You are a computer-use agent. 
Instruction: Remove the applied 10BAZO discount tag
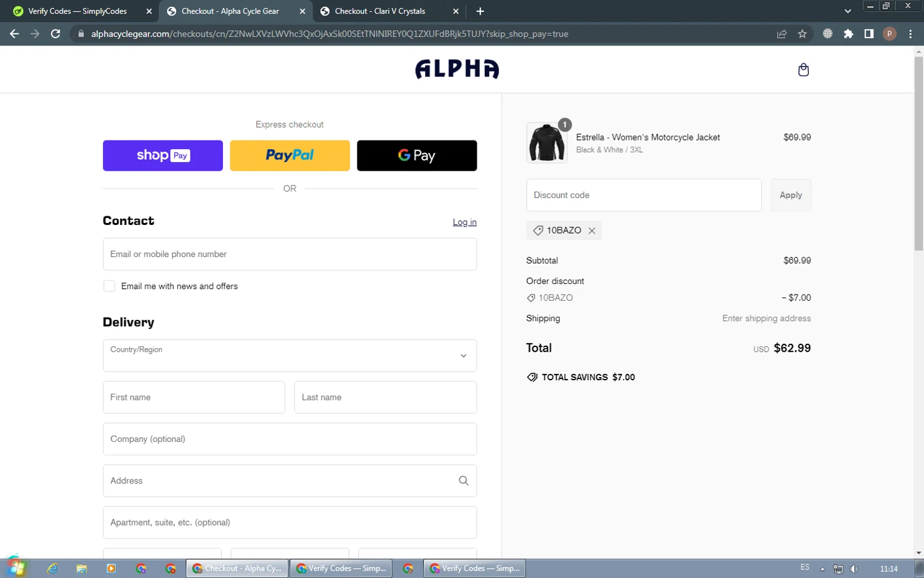(x=592, y=230)
